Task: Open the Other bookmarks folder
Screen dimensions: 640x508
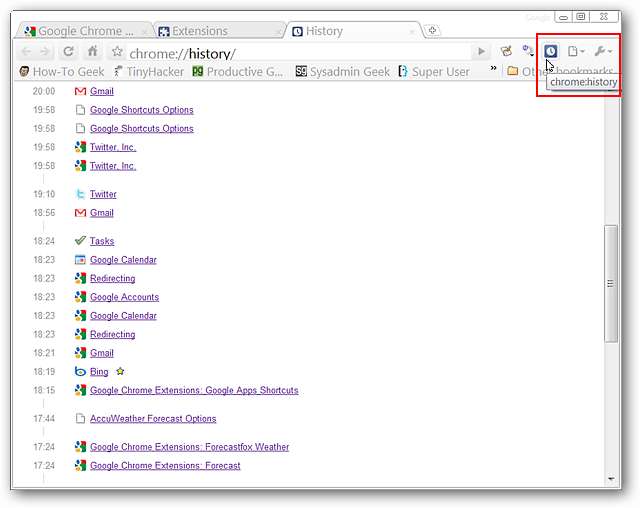Action: (x=560, y=72)
